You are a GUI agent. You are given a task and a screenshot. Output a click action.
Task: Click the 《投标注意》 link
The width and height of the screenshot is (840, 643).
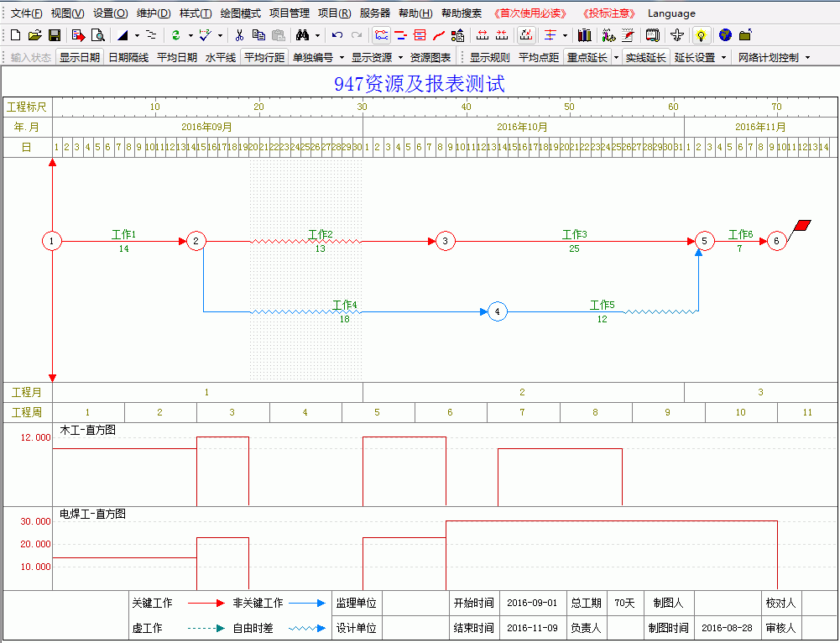(609, 13)
